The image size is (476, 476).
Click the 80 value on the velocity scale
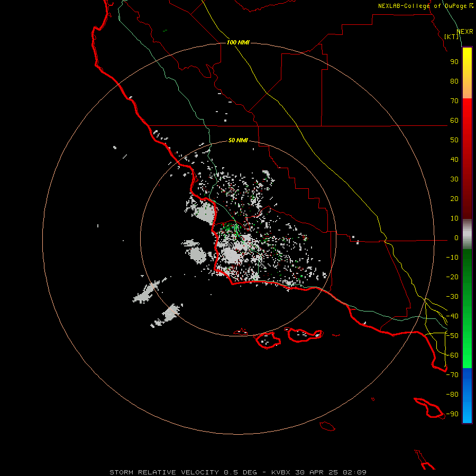[x=454, y=81]
